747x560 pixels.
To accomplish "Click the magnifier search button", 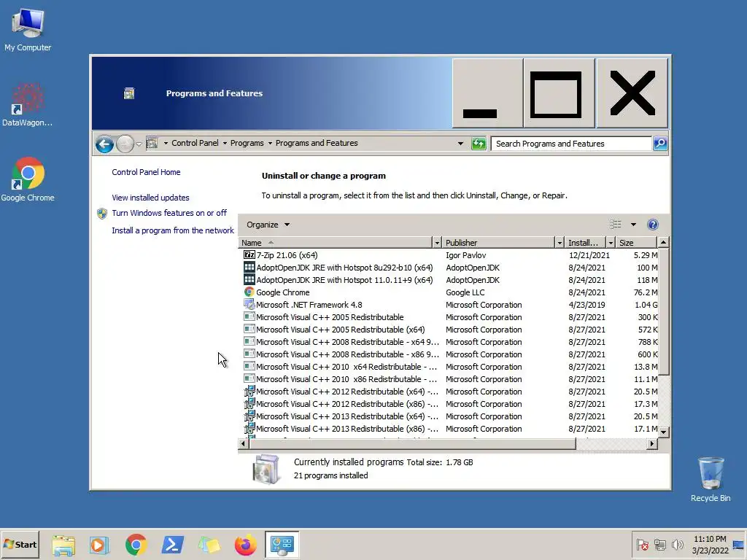I will click(659, 144).
